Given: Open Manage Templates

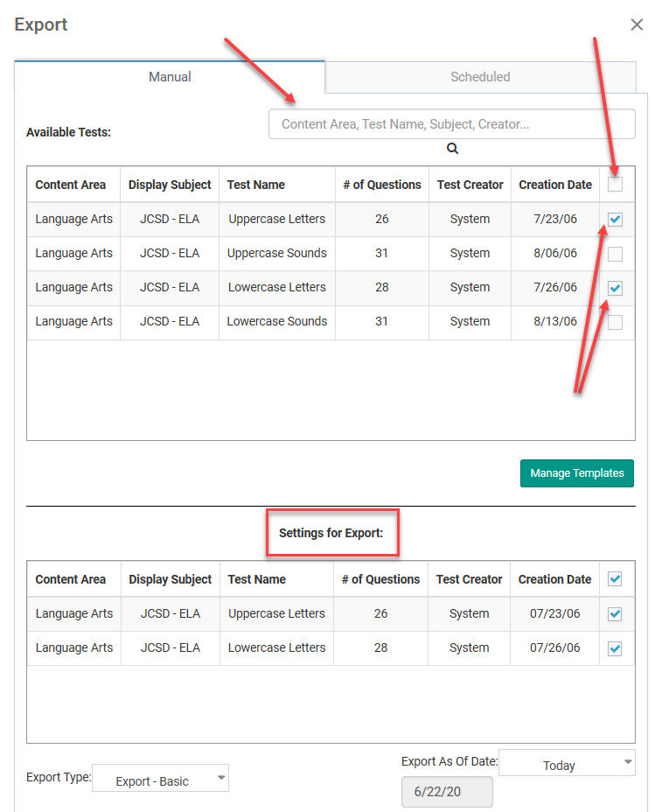Looking at the screenshot, I should click(x=577, y=473).
